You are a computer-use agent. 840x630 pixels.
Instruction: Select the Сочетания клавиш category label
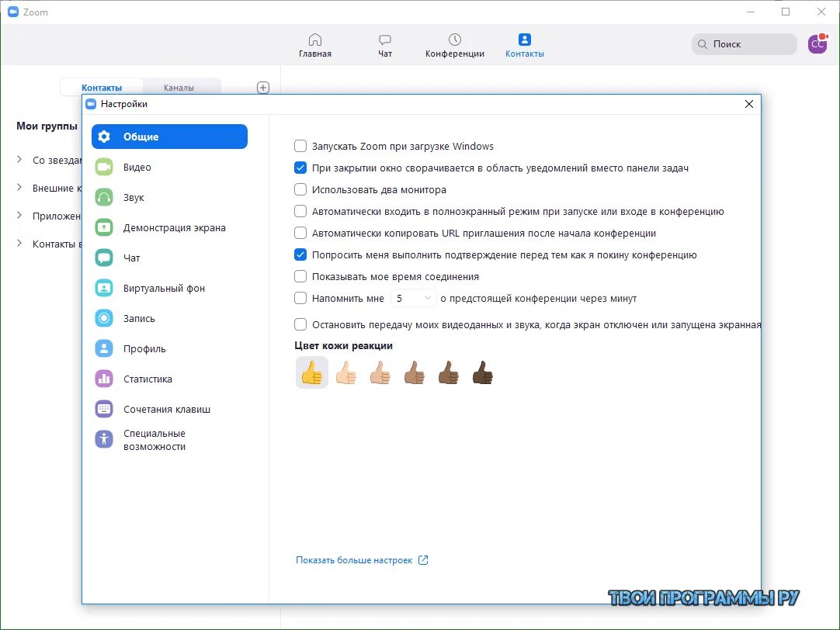point(167,409)
